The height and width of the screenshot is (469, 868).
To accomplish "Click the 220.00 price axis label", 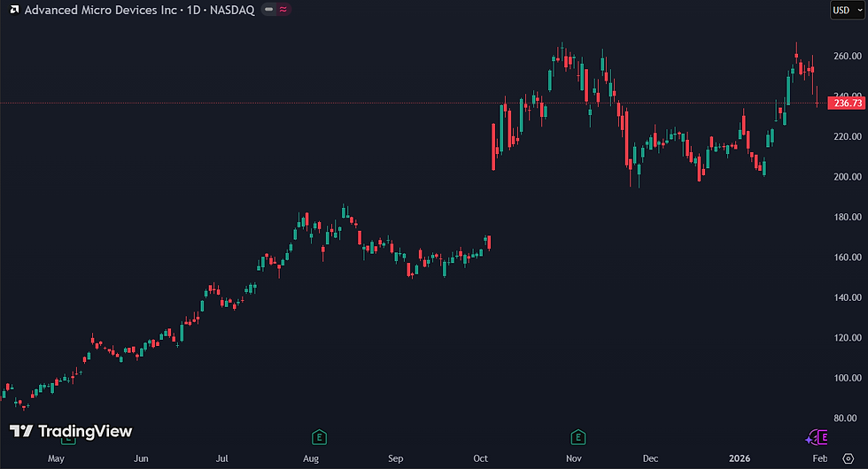I will click(x=848, y=136).
